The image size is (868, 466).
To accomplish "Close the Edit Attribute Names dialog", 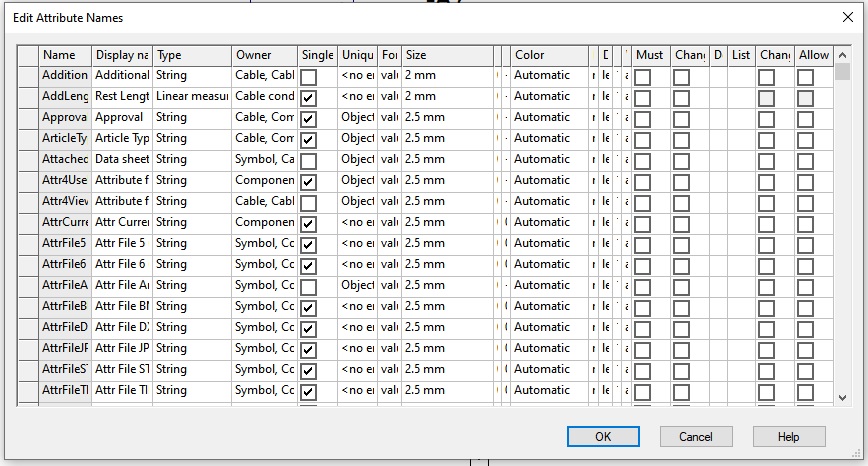I will coord(849,17).
